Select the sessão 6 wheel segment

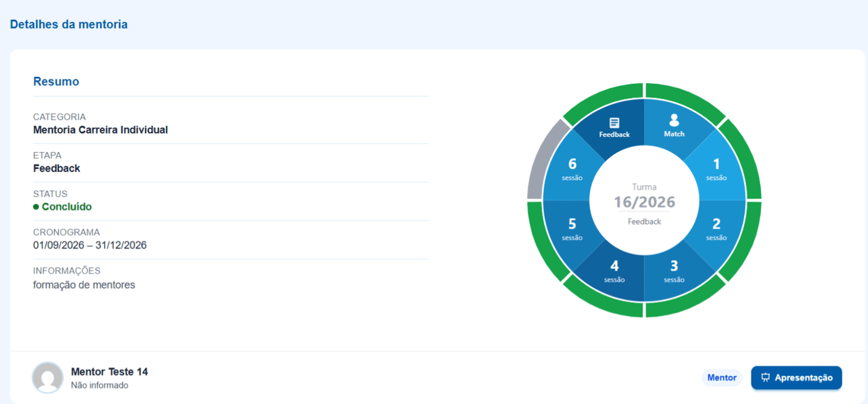(572, 169)
